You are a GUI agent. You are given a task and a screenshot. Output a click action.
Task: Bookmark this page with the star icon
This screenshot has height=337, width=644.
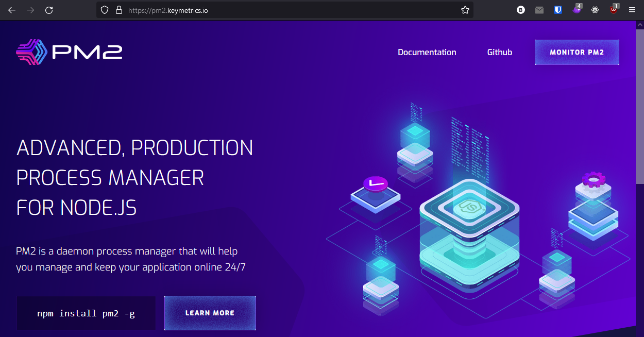coord(465,10)
